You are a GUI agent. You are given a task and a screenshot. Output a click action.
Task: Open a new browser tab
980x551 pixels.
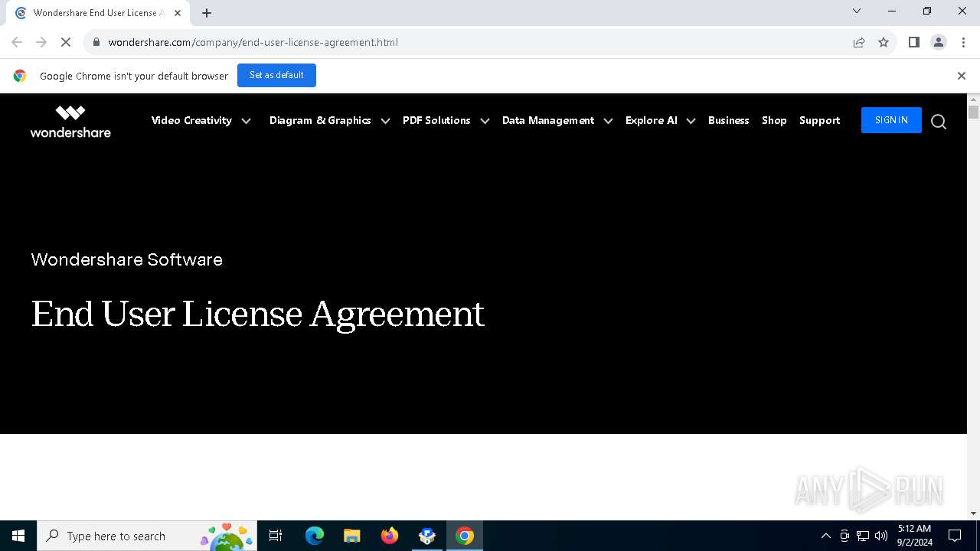pos(207,12)
